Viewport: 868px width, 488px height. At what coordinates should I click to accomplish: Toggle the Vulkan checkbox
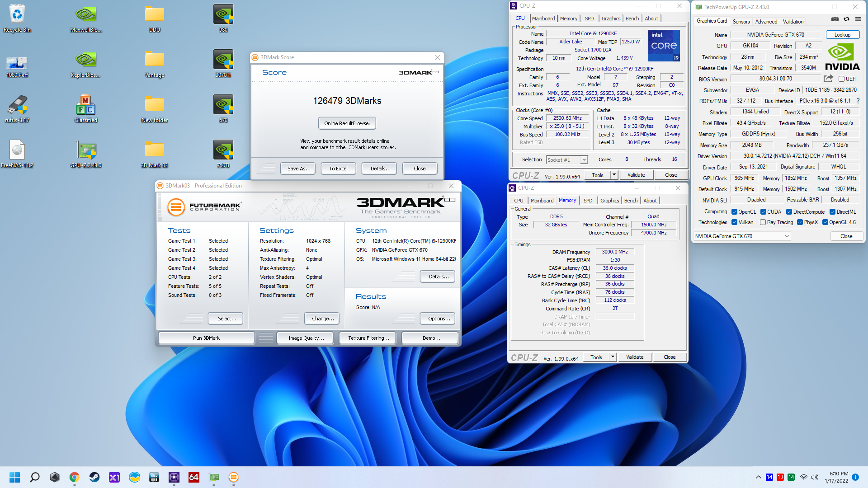click(735, 222)
